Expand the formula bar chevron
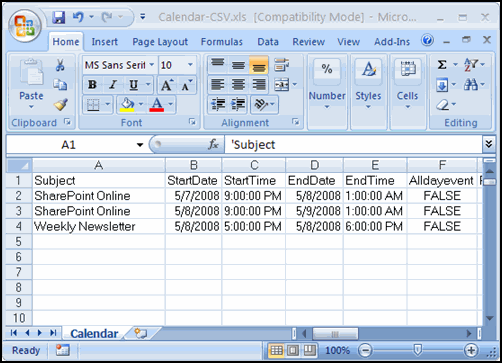The image size is (502, 363). pyautogui.click(x=489, y=144)
